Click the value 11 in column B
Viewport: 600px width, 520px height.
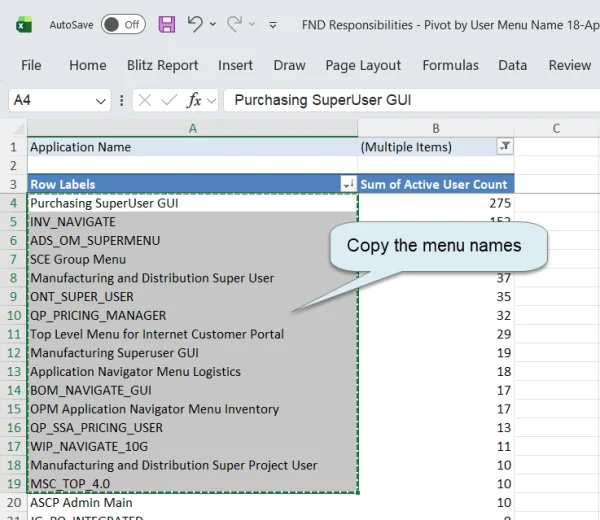pyautogui.click(x=504, y=447)
